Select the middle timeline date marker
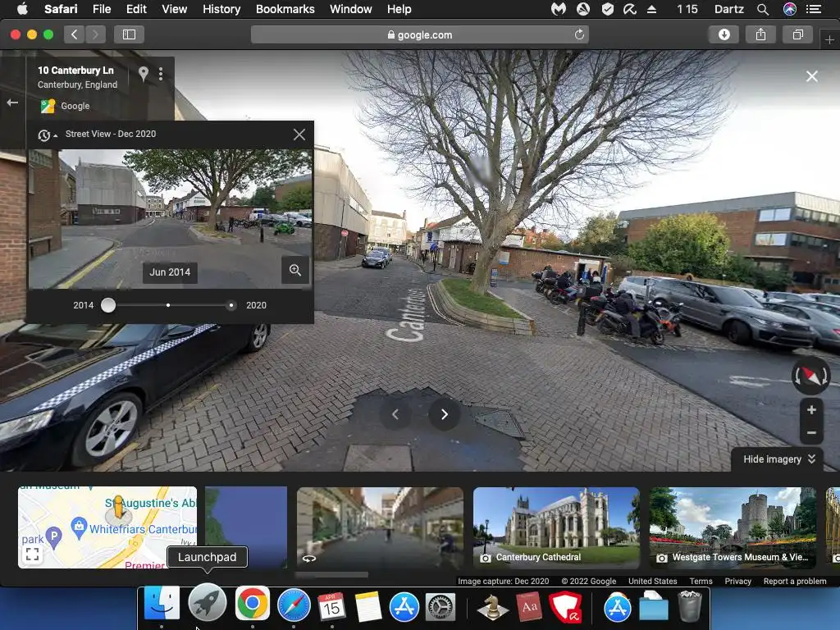Image resolution: width=840 pixels, height=630 pixels. pos(168,305)
